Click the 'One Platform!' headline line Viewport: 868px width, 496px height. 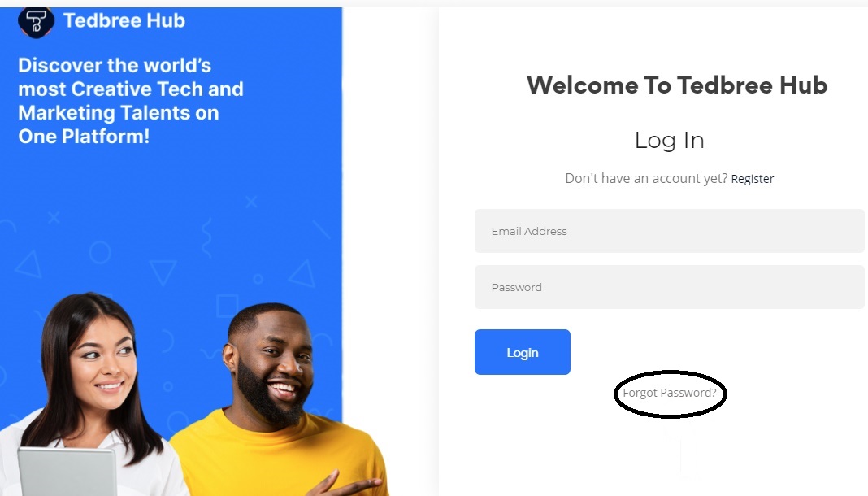point(84,136)
